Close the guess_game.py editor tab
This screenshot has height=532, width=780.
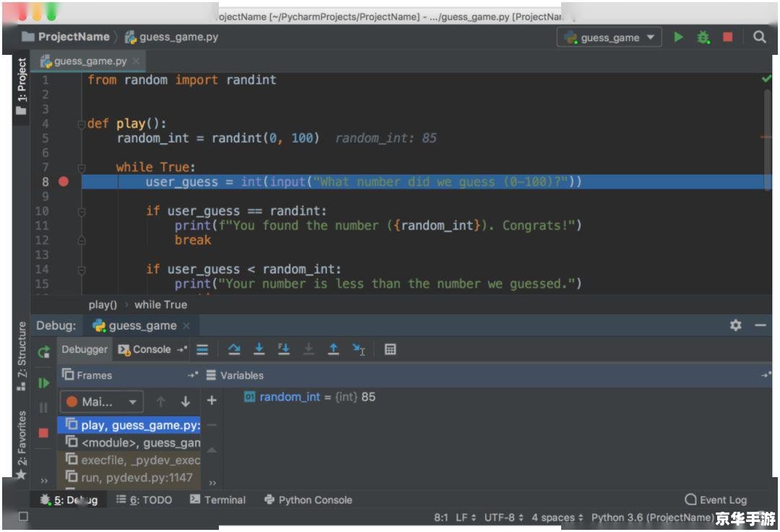[x=136, y=61]
